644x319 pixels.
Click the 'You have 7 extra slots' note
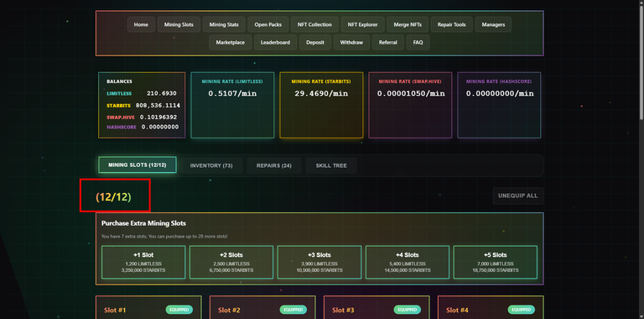coord(164,237)
